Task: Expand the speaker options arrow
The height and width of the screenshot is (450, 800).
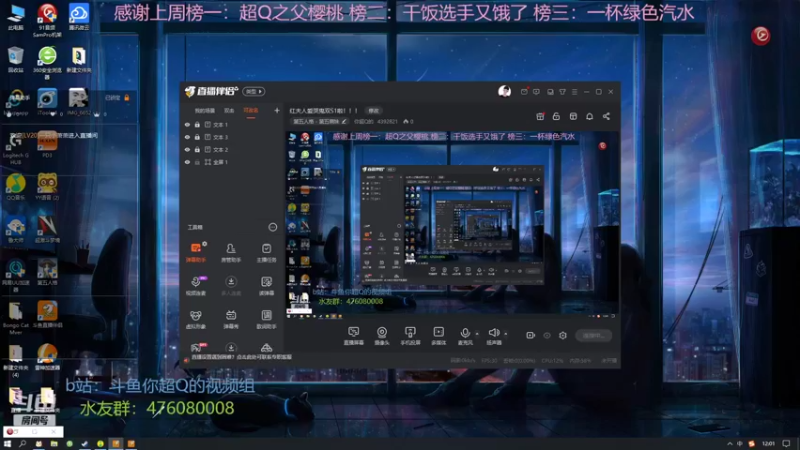Action: 506,334
